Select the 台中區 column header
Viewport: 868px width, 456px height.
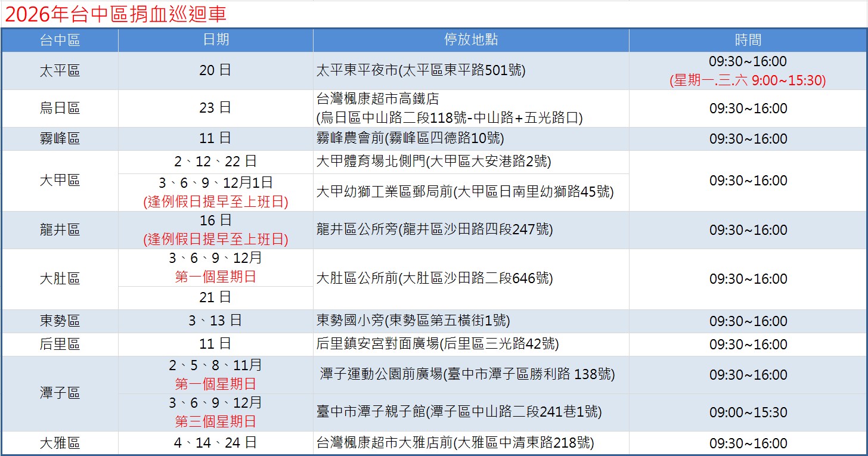(x=60, y=40)
